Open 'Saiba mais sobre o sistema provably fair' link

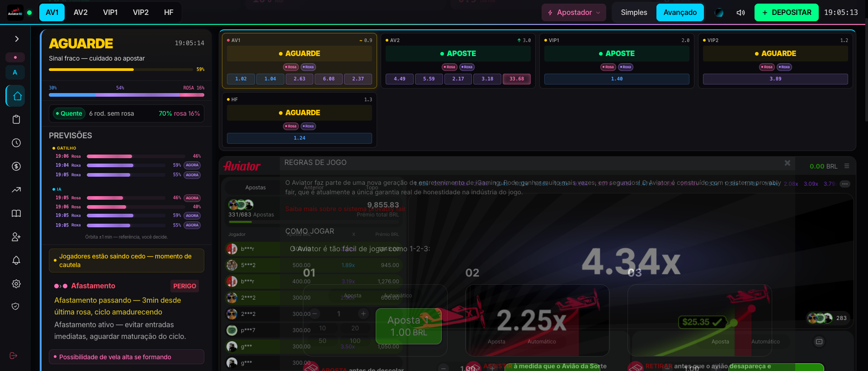345,209
